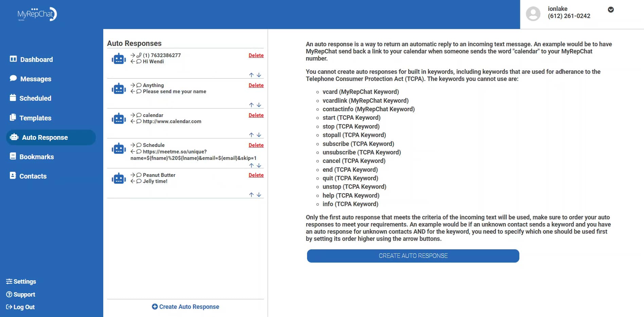Screen dimensions: 644x317
Task: Select Support in the sidebar
Action: point(21,294)
